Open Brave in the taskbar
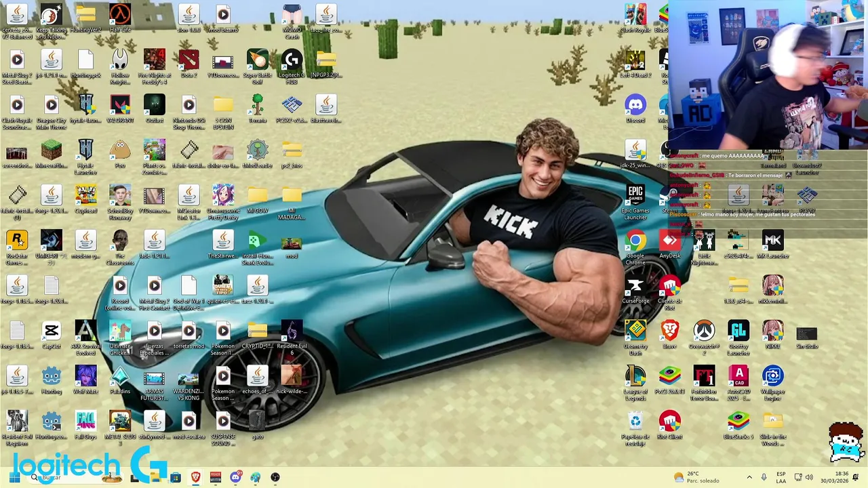 pos(196,477)
